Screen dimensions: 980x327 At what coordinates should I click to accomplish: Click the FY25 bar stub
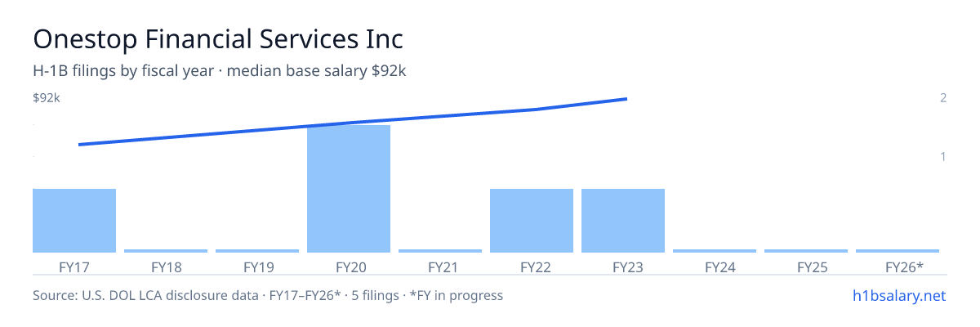point(806,251)
